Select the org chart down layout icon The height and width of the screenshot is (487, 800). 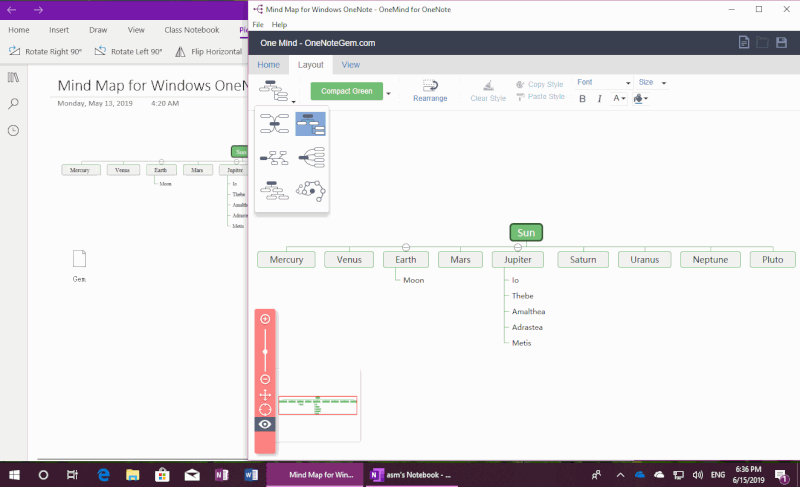(274, 190)
